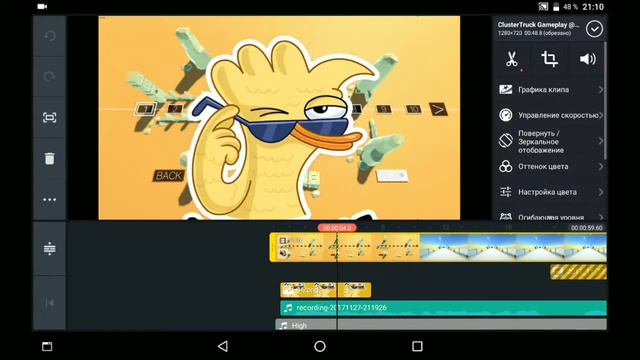The width and height of the screenshot is (640, 360).
Task: Select the yellow striped layer clip
Action: tap(578, 272)
